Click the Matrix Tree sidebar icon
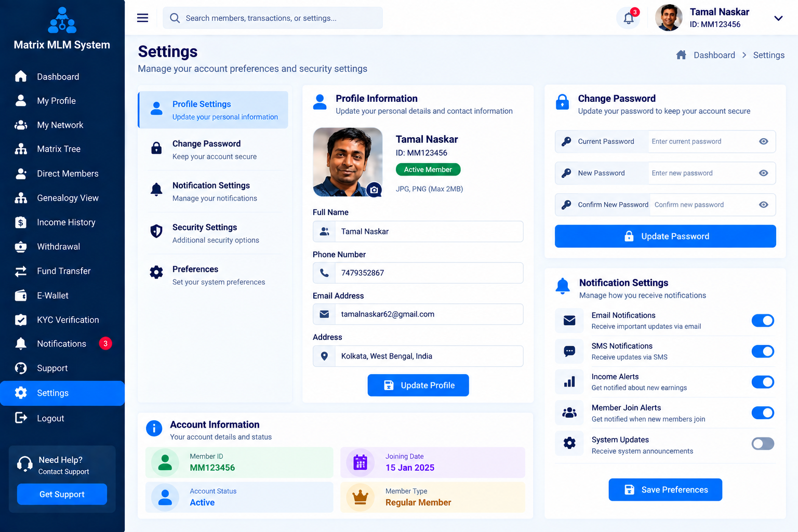This screenshot has width=798, height=532. coord(21,149)
